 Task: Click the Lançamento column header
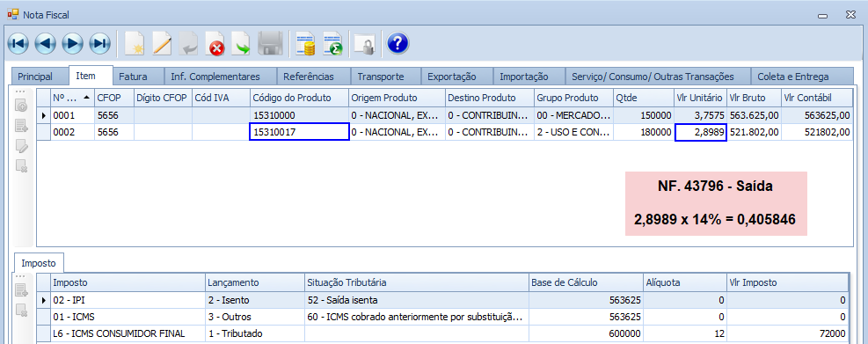pos(255,282)
